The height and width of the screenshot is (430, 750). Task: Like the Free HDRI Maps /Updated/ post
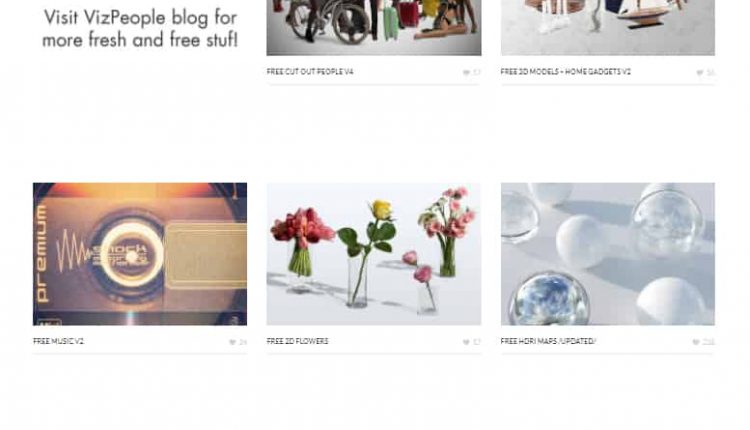coord(696,342)
